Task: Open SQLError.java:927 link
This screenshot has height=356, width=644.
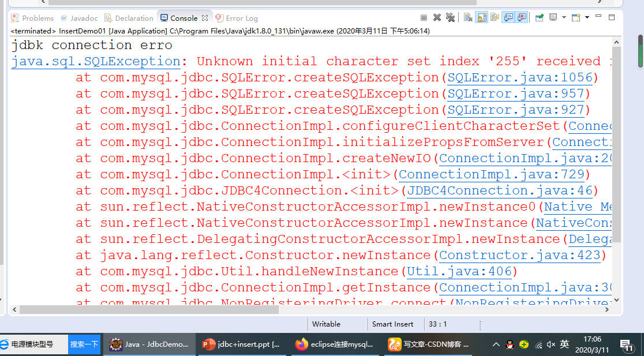Action: click(x=516, y=110)
